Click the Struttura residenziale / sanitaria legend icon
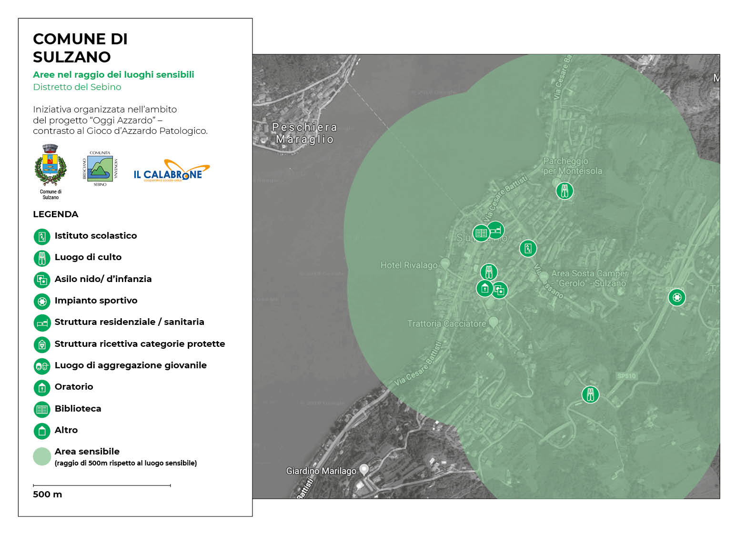Image resolution: width=756 pixels, height=535 pixels. (x=42, y=323)
